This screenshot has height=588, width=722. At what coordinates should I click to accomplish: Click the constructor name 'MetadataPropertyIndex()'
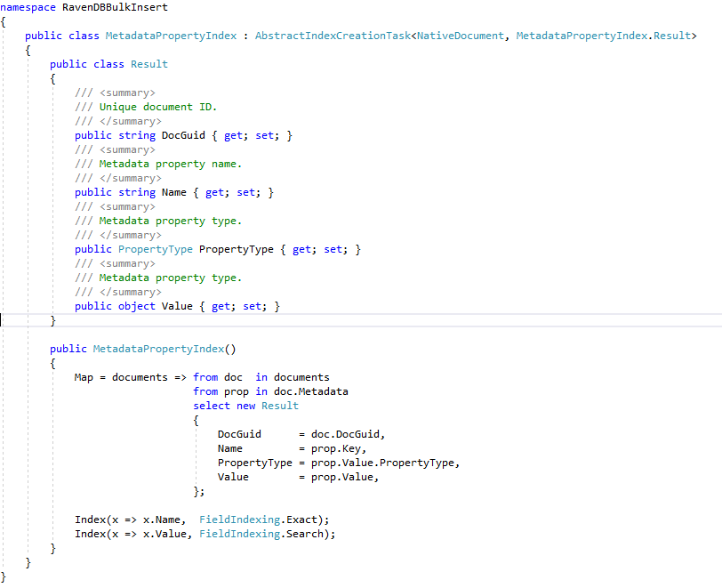[x=164, y=349]
